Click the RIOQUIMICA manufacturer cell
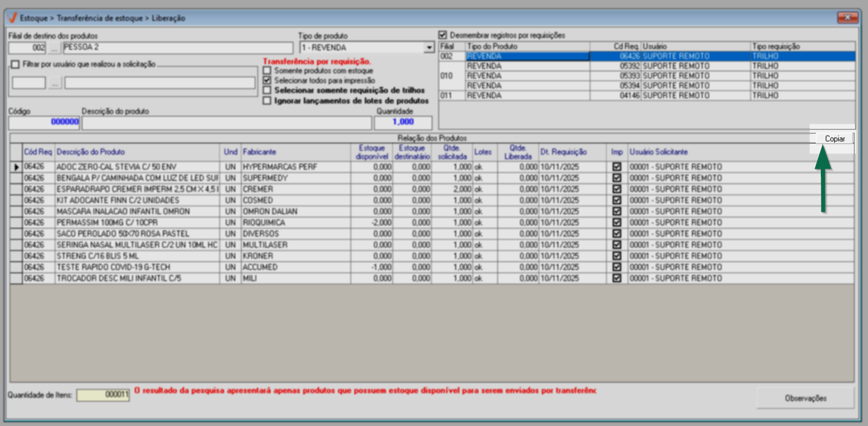This screenshot has height=426, width=868. point(296,223)
